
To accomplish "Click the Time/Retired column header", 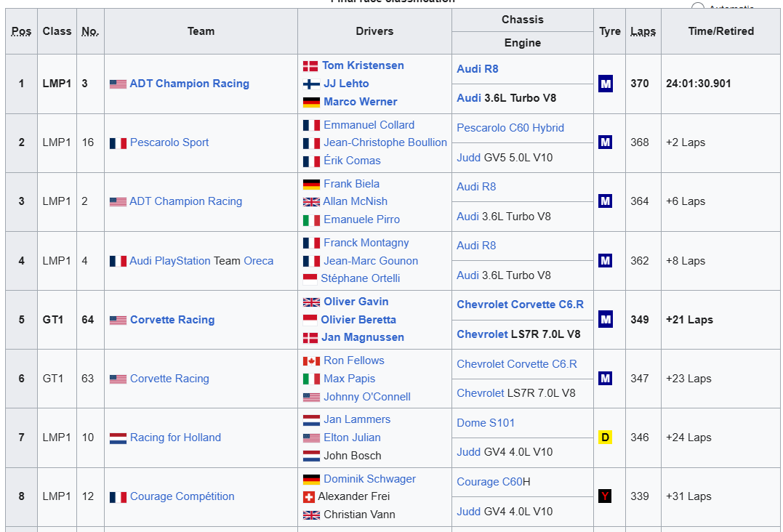I will pyautogui.click(x=720, y=31).
